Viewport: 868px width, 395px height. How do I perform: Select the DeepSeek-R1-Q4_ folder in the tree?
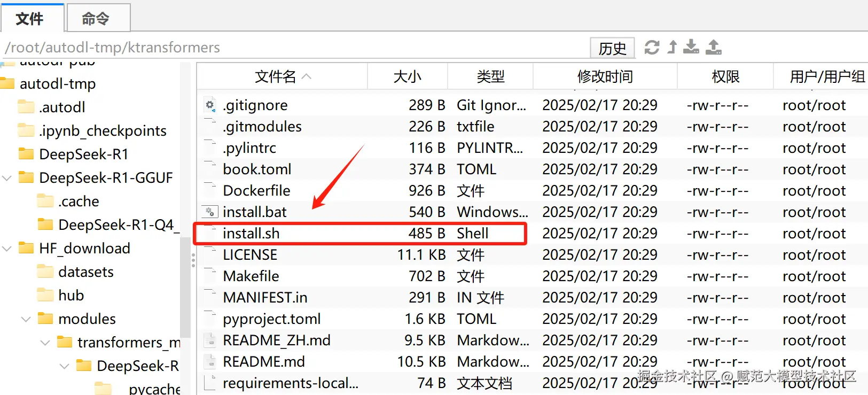point(119,224)
